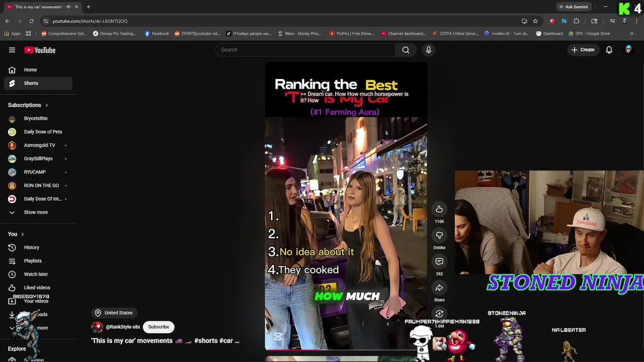Viewport: 644px width, 362px height.
Task: Bookmark this page with star
Action: pos(535,21)
